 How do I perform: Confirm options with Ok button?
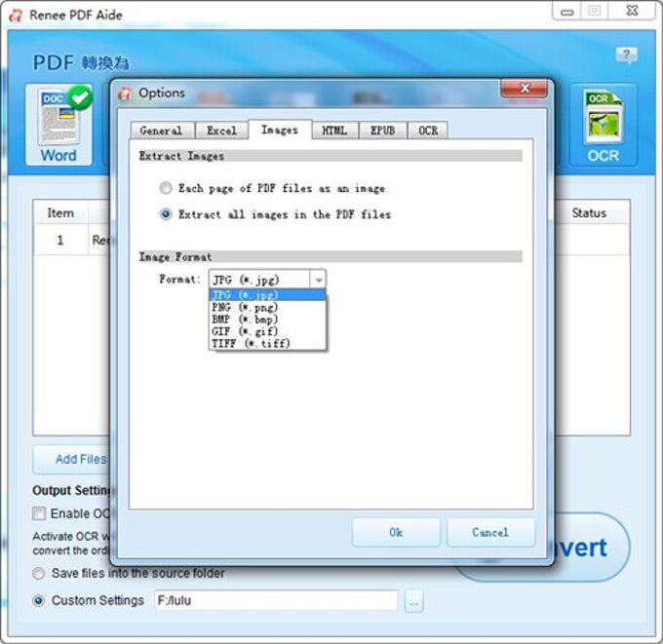(396, 532)
